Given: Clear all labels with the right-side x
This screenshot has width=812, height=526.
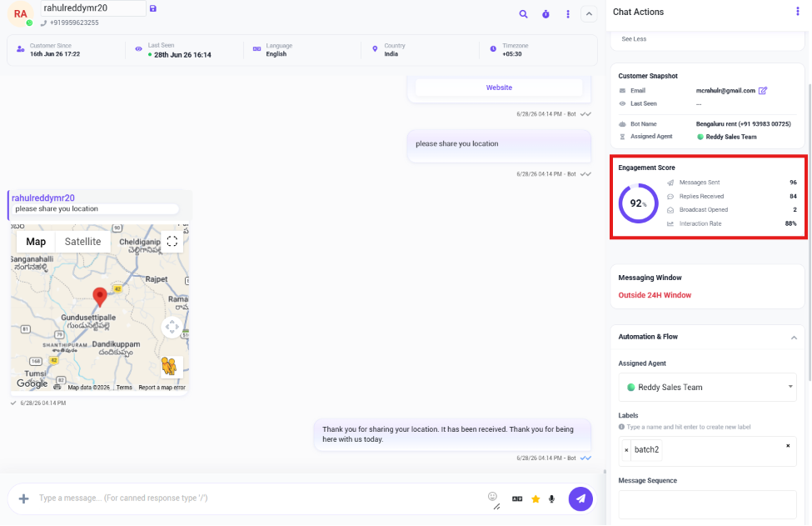Looking at the screenshot, I should click(x=788, y=446).
